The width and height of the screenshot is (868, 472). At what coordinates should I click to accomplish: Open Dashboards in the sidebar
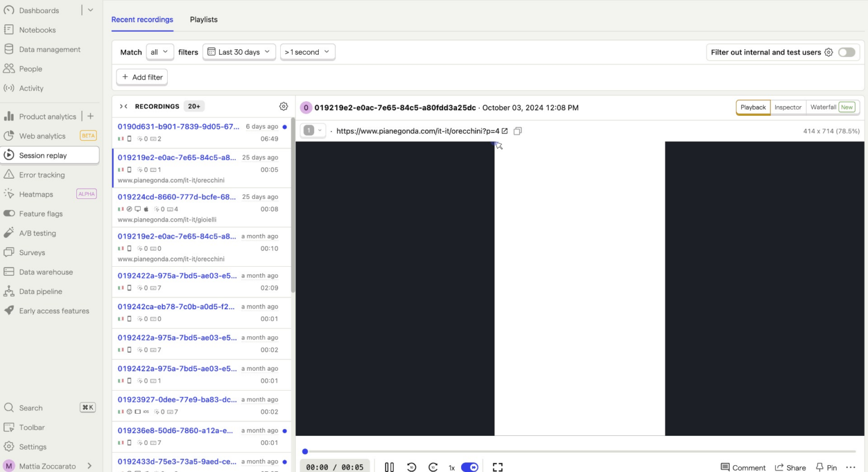tap(38, 11)
